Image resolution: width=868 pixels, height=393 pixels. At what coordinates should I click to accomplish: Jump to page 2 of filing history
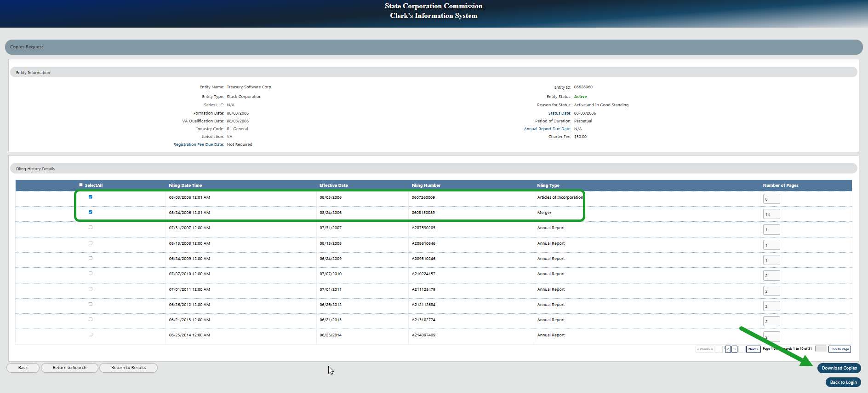[x=728, y=349]
